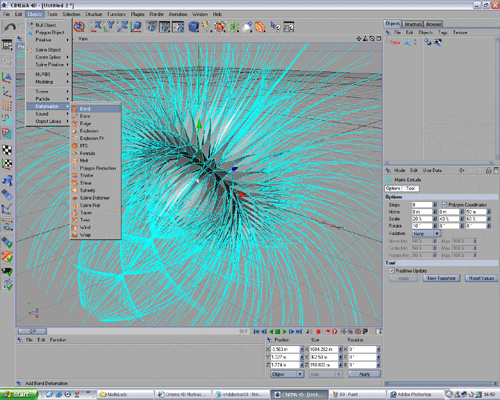The height and width of the screenshot is (400, 500).
Task: Open the Object dropdown in coordinates panel
Action: [287, 374]
